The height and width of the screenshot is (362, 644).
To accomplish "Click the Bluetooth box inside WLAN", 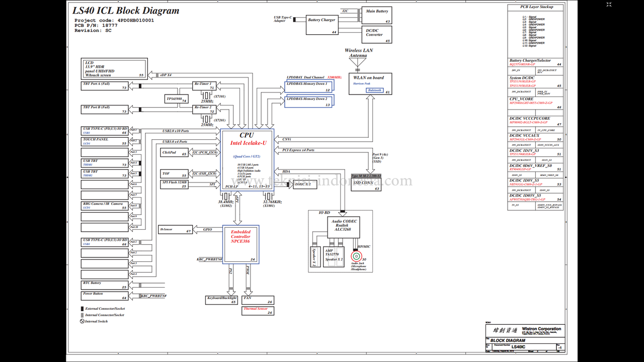I will click(x=374, y=90).
